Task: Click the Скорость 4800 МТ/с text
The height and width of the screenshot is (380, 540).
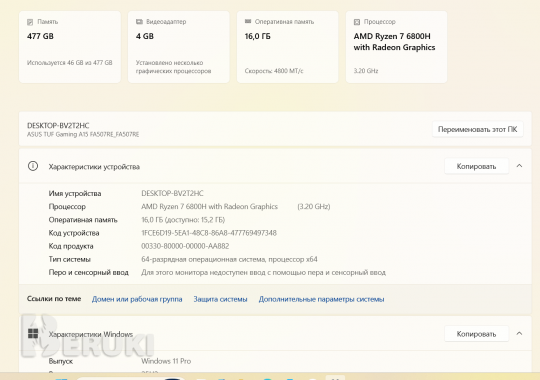Action: 274,71
